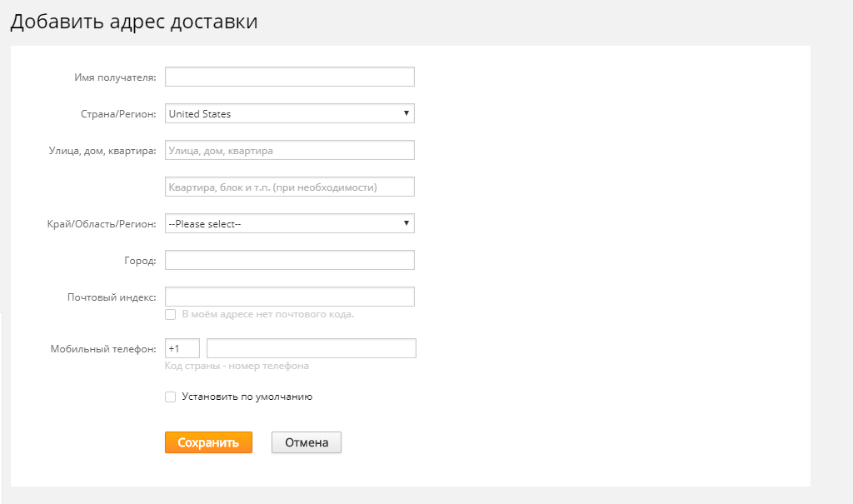Click the Добавить адрес доставки heading
Image resolution: width=853 pixels, height=504 pixels.
(133, 22)
